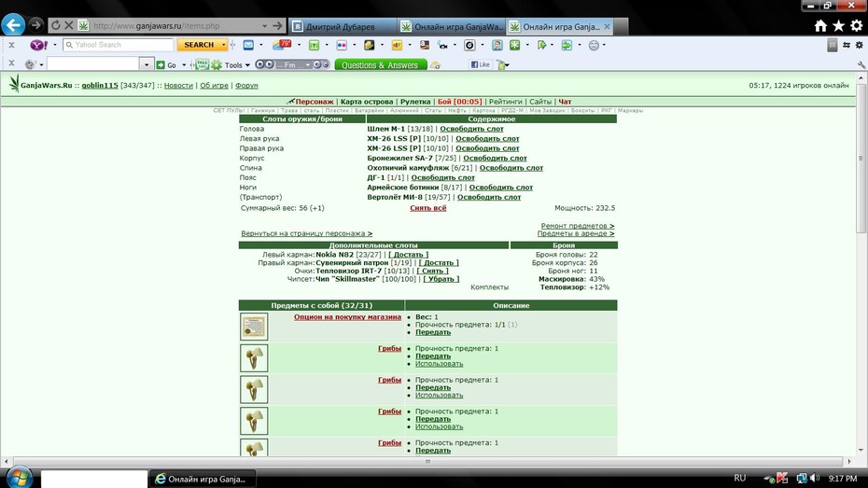The width and height of the screenshot is (868, 488).
Task: Click the Yahoo! logo toolbar icon
Action: point(39,45)
